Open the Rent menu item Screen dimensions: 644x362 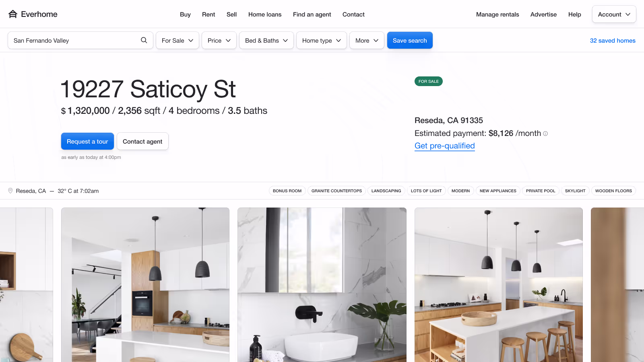(x=208, y=14)
